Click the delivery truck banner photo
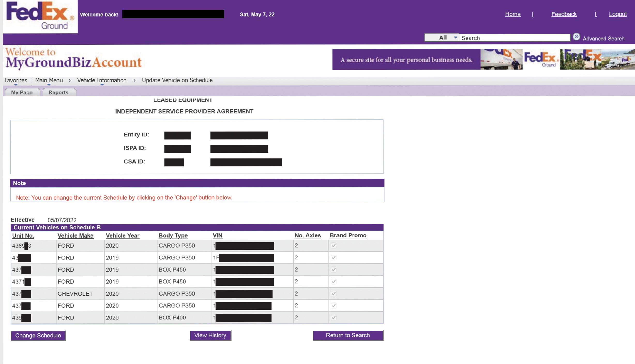635x364 pixels. (x=501, y=59)
